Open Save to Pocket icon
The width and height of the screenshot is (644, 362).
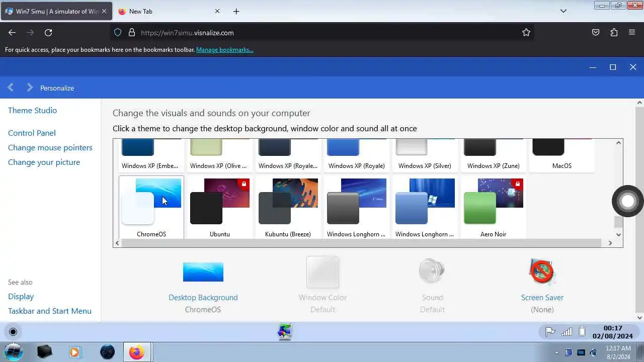pos(596,32)
